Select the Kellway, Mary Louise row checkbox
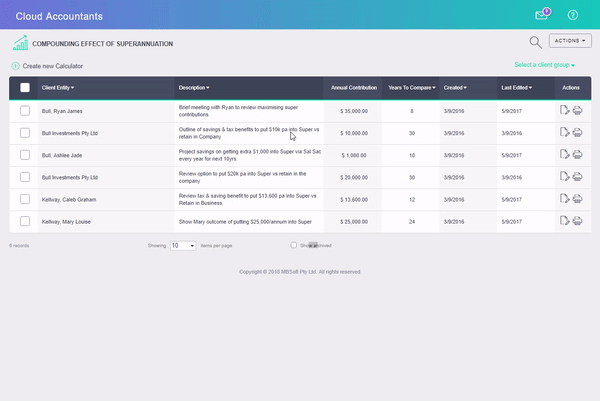Viewport: 600px width, 401px height. pos(25,221)
